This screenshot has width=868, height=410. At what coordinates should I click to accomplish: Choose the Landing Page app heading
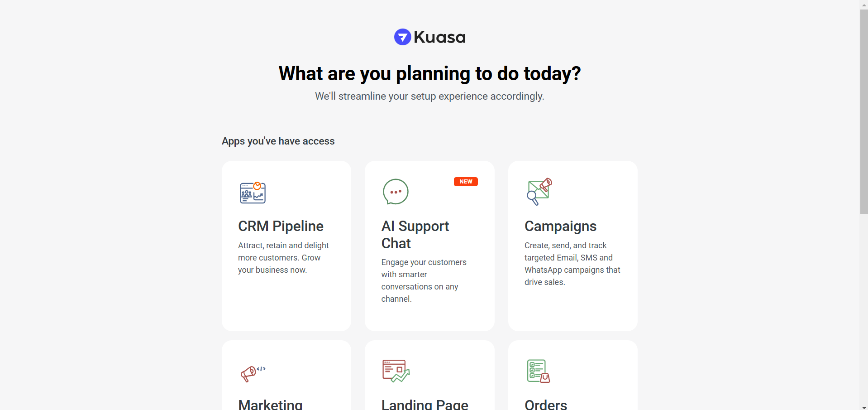tap(424, 404)
